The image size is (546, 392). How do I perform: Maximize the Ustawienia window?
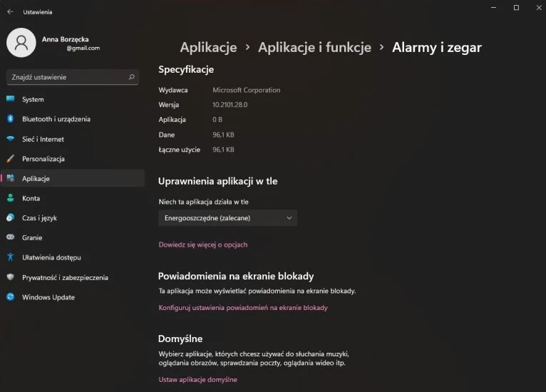click(516, 7)
